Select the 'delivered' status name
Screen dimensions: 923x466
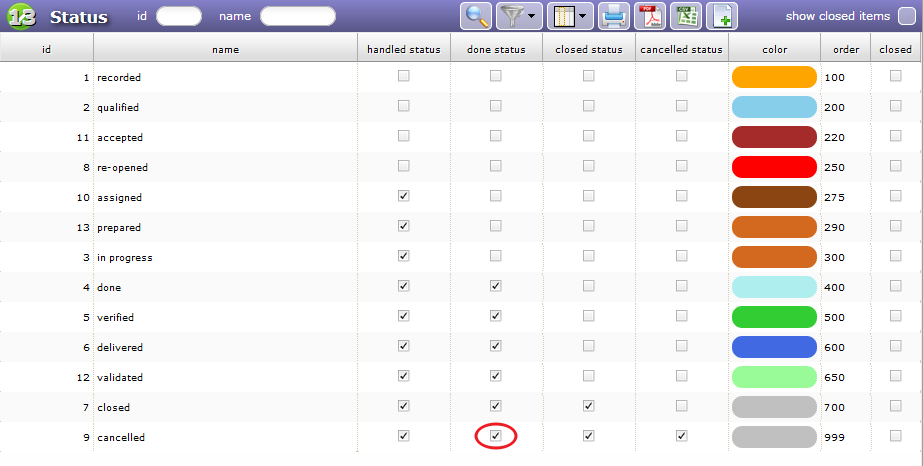pyautogui.click(x=120, y=347)
